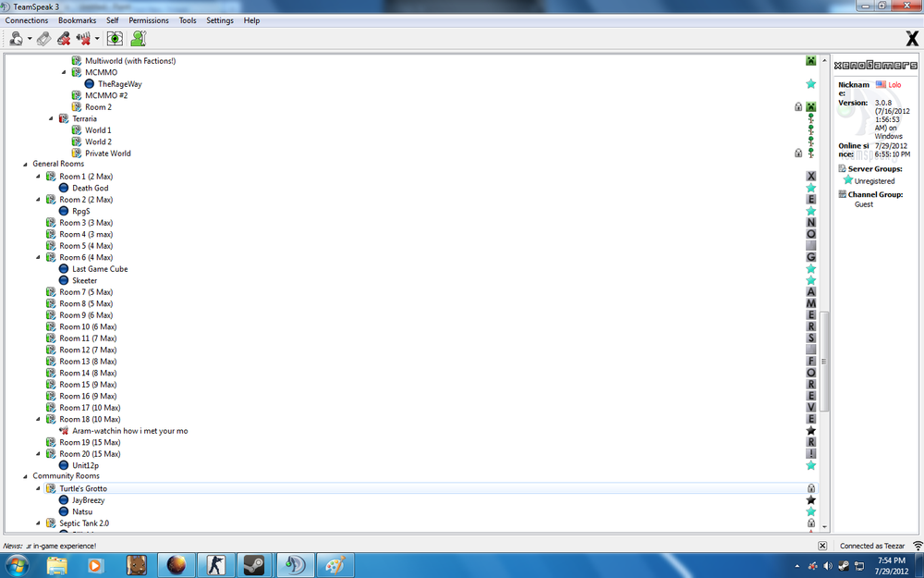Select the Multiworld (with Factions!) channel
Viewport: 924px width, 578px height.
130,61
